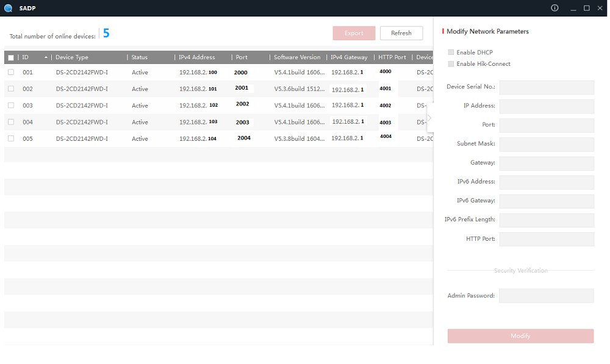This screenshot has width=610, height=364.
Task: Collapse the device details panel chevron
Action: click(x=429, y=118)
